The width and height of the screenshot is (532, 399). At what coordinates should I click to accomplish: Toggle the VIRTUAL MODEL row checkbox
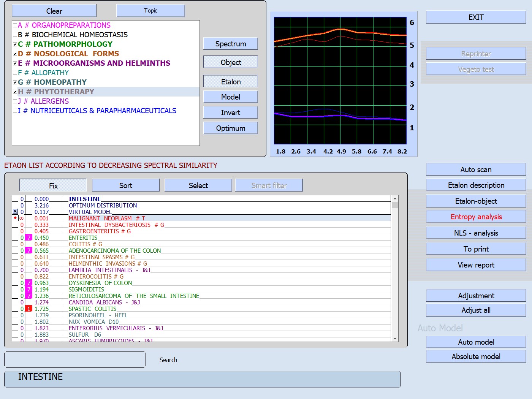click(15, 212)
